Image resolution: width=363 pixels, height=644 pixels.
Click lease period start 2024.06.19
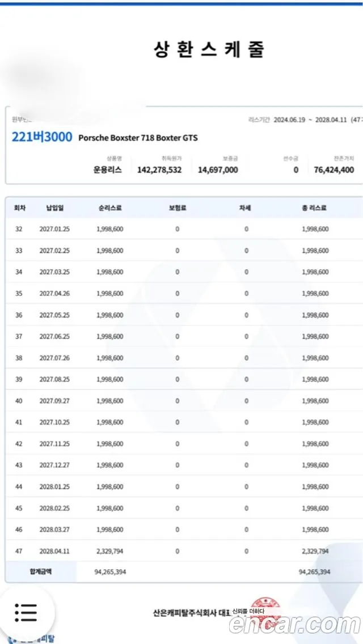click(290, 120)
